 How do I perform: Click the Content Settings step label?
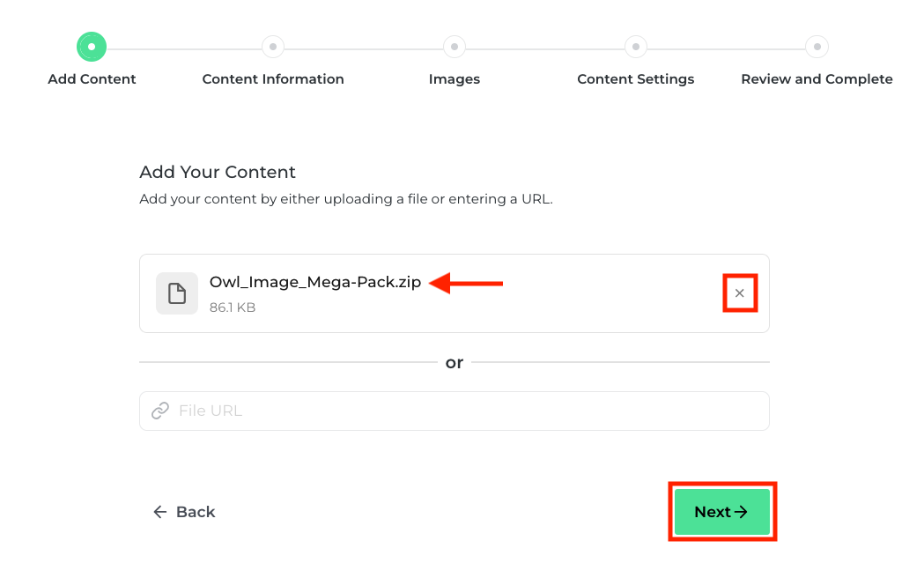point(636,79)
